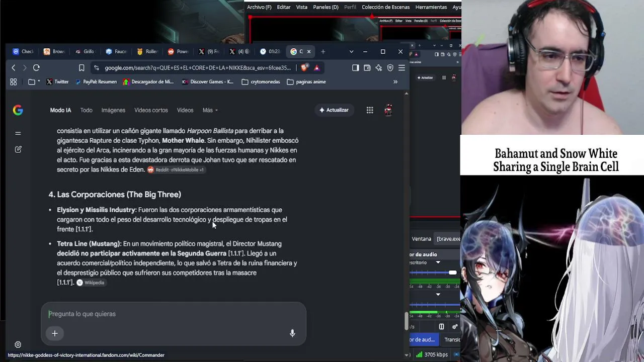Switch to the X (4) browser tab
Screen dimensions: 644x362
pos(240,51)
